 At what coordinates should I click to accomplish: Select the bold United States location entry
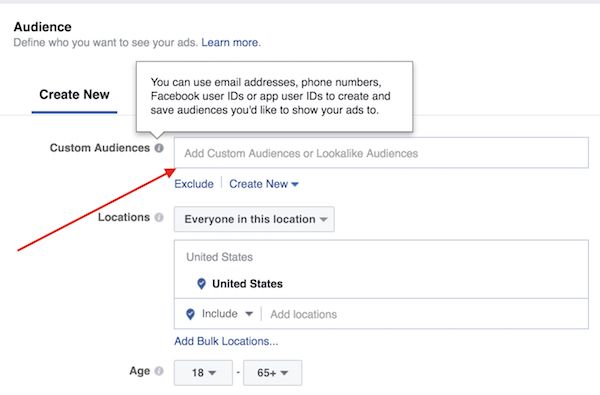click(x=247, y=284)
